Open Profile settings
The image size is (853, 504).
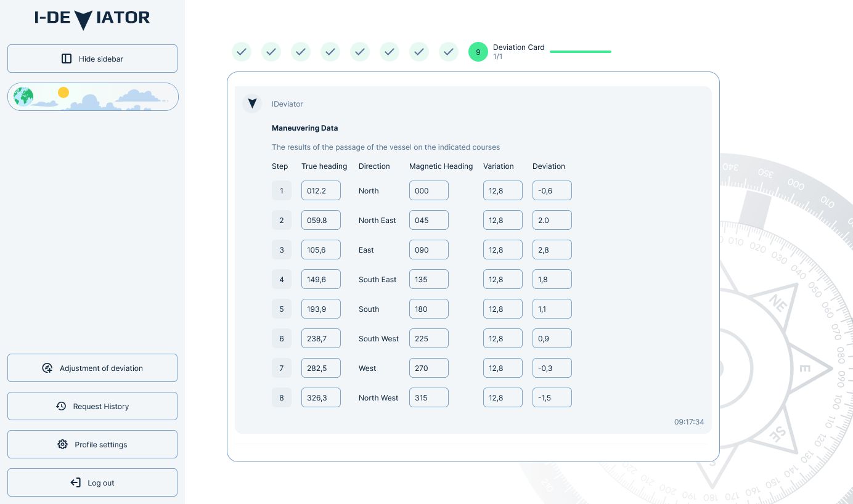(x=92, y=444)
